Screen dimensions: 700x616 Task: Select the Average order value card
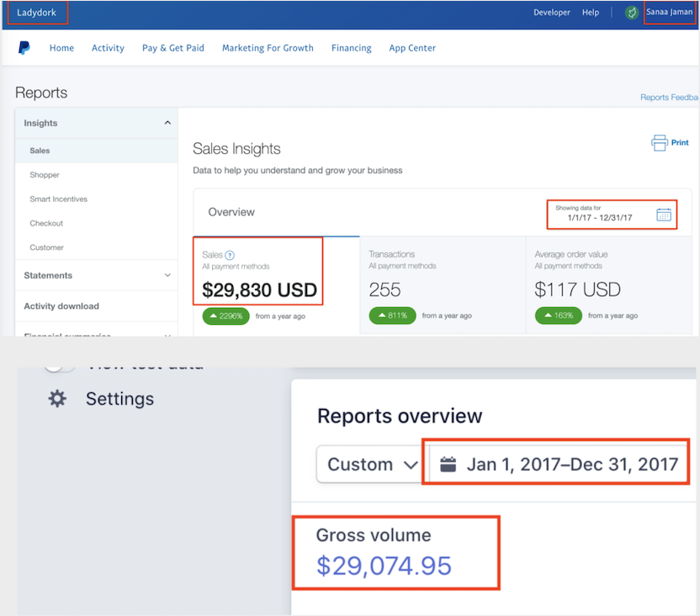[609, 285]
